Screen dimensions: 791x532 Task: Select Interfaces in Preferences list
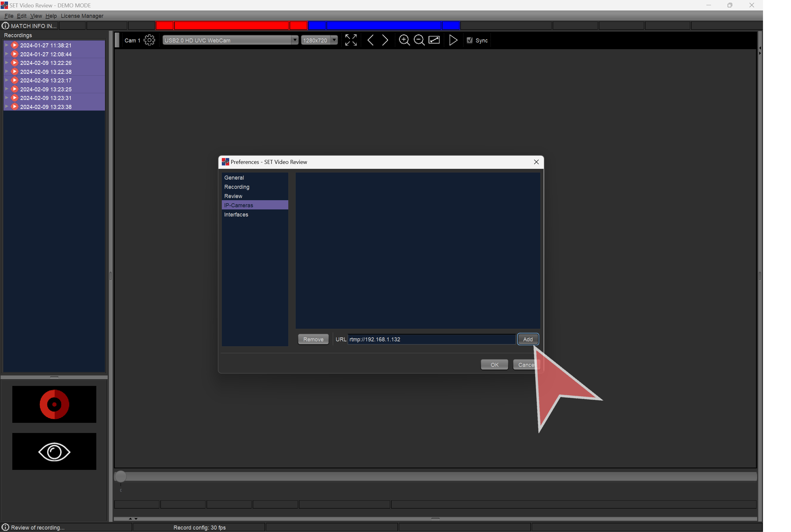pos(255,214)
